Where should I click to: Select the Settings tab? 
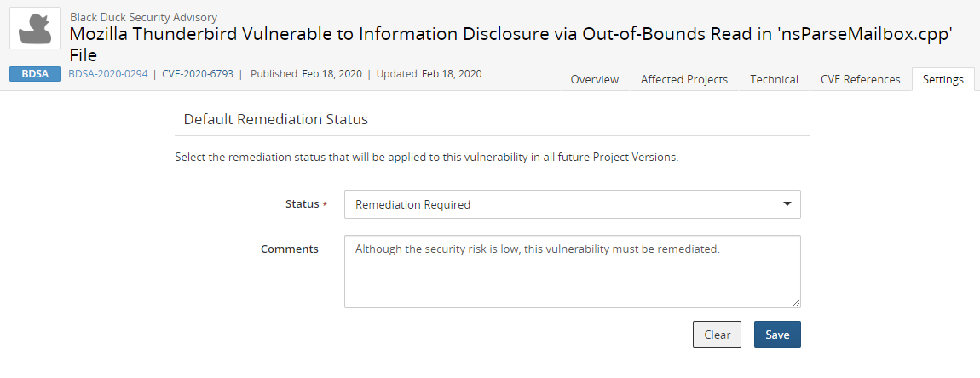pos(943,79)
